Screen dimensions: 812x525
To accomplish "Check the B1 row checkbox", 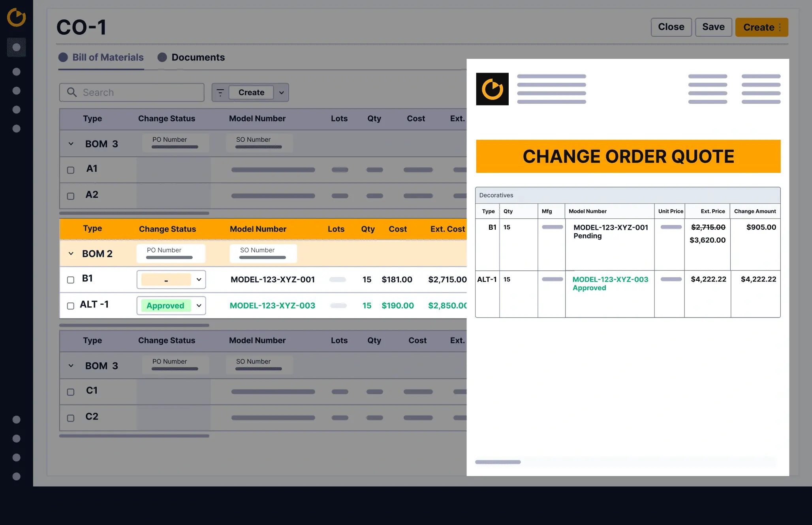I will click(x=71, y=280).
